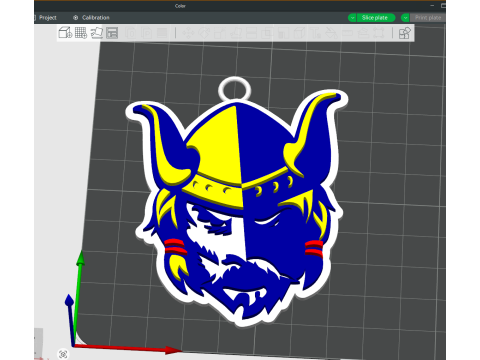Expand the Print plate dropdown arrow
Screen dimensions: 480x360
click(x=405, y=18)
